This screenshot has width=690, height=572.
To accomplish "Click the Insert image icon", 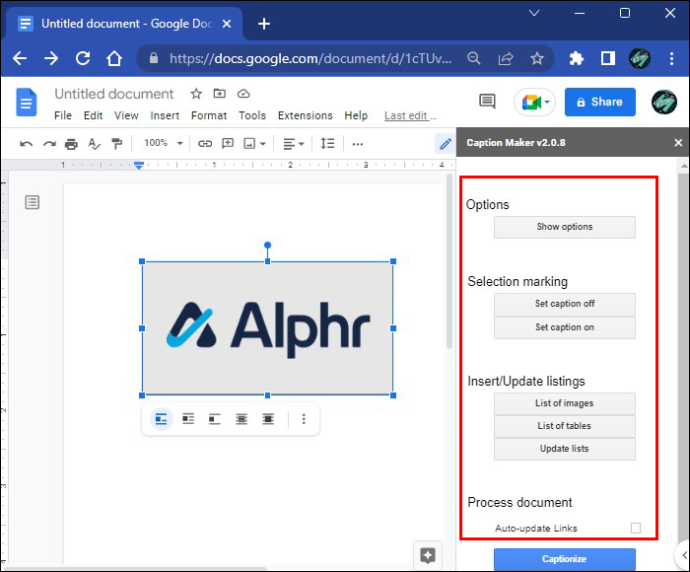I will 250,143.
